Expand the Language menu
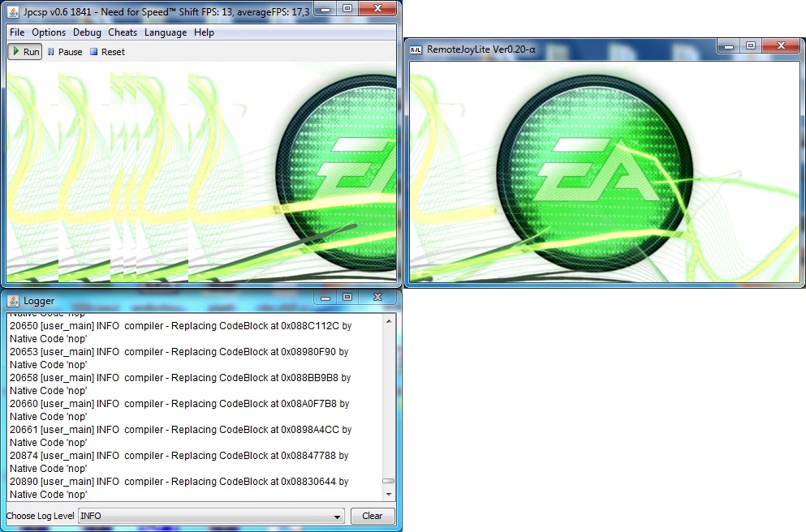 click(166, 32)
